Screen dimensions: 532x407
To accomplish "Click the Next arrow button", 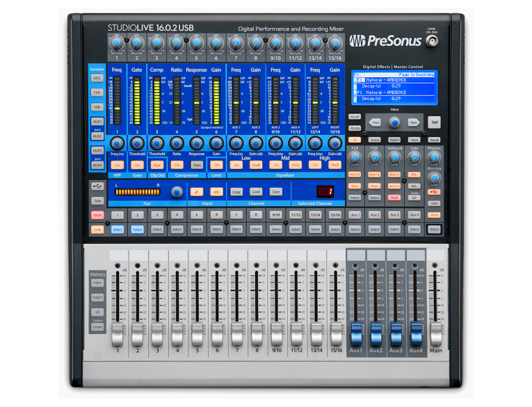I will [414, 122].
